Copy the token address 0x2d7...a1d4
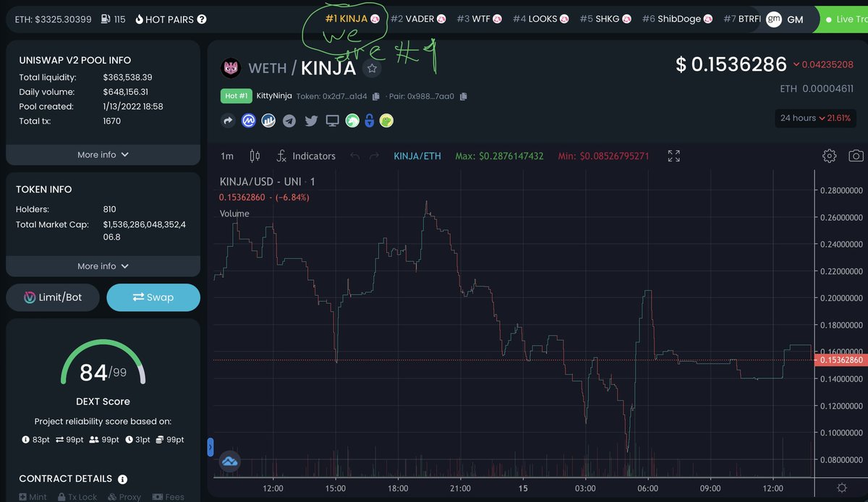868x502 pixels. [x=375, y=96]
